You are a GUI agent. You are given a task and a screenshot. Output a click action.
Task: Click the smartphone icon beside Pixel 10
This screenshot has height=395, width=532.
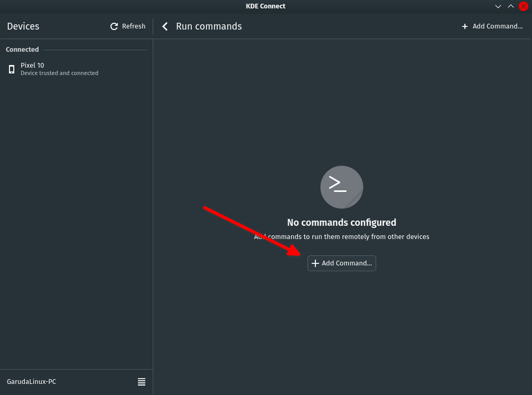coord(11,69)
